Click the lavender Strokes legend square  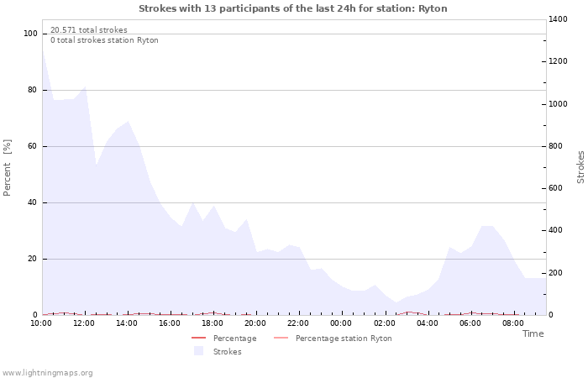tap(198, 351)
